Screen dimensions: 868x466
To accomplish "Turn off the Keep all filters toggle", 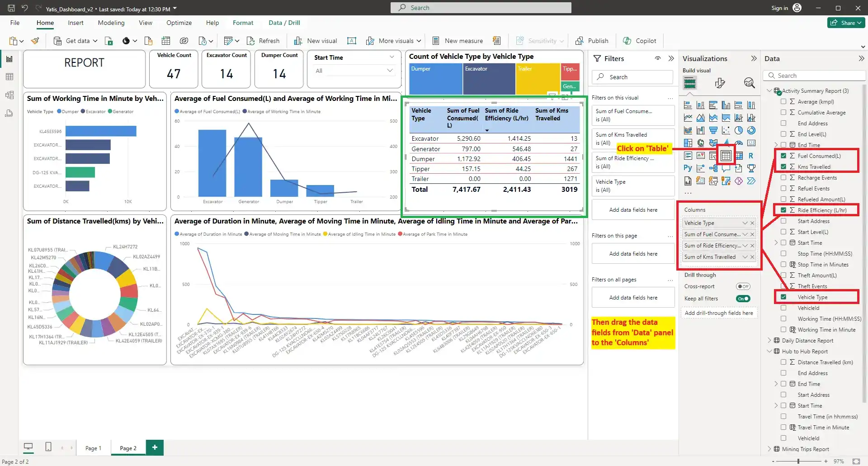I will pos(743,299).
